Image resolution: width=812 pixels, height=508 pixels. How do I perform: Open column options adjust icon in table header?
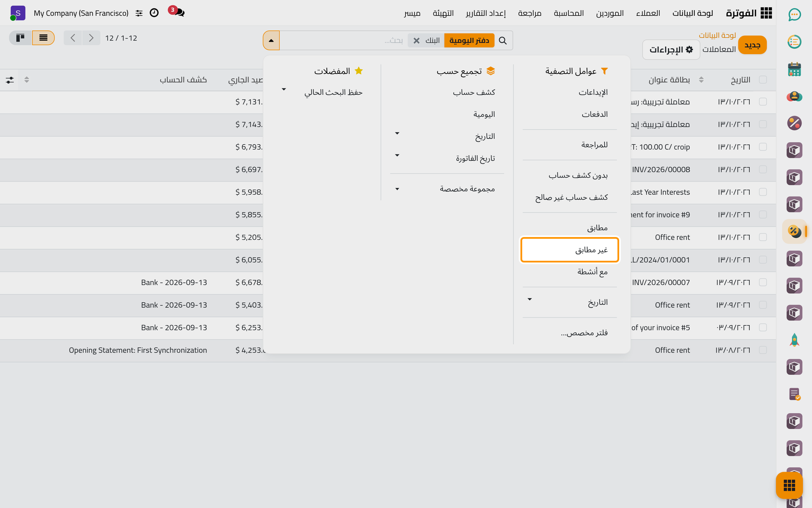point(10,80)
